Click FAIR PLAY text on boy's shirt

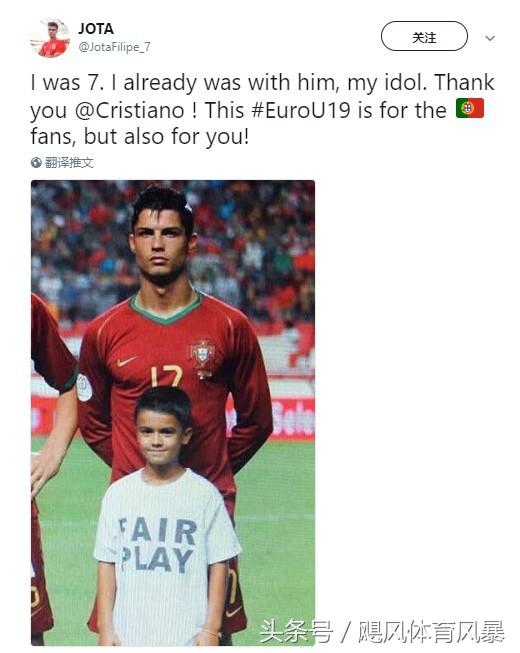tap(157, 545)
